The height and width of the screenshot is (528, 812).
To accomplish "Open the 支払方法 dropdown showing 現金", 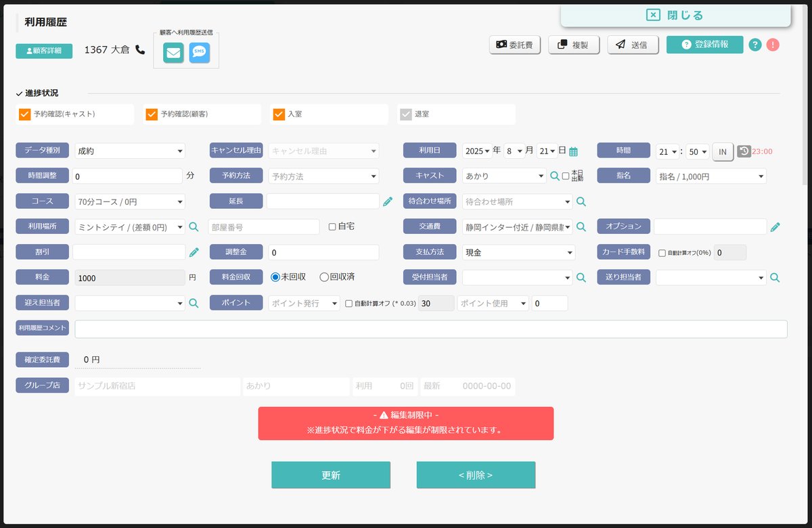I will [x=518, y=251].
